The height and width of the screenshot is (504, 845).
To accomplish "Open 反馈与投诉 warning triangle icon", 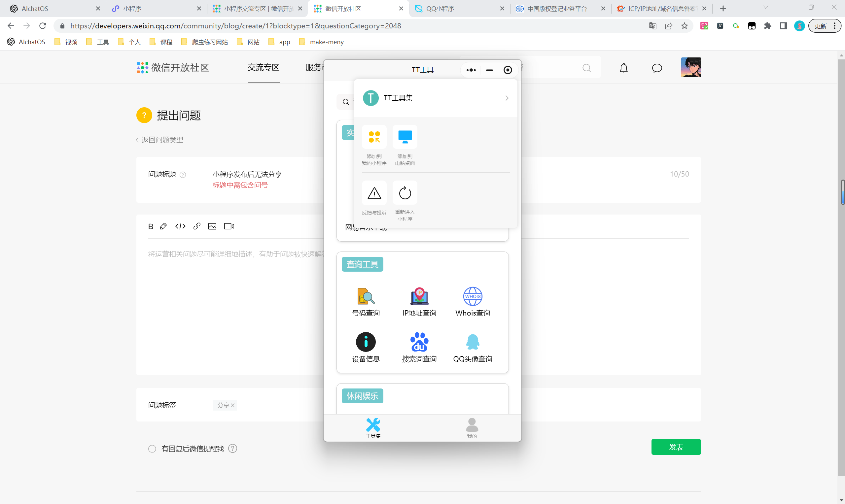I will click(x=374, y=193).
